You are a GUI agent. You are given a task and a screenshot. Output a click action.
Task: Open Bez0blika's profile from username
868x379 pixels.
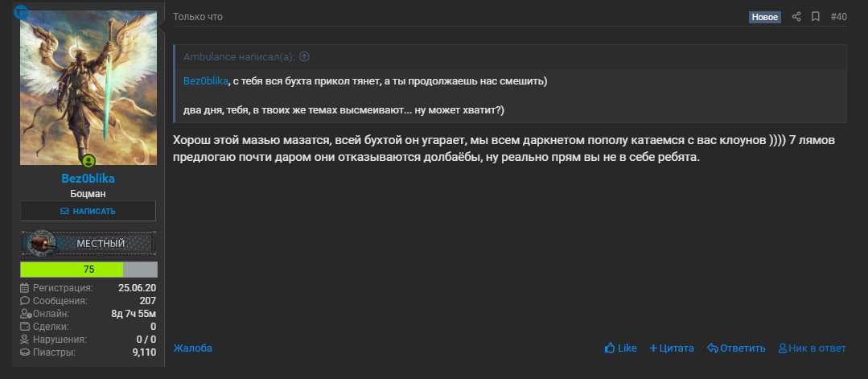(88, 179)
